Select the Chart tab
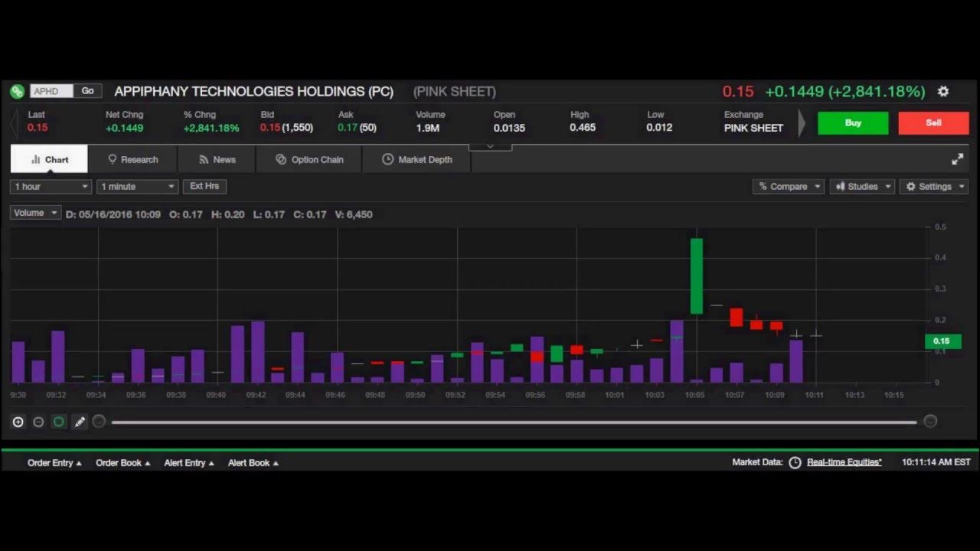 coord(49,159)
